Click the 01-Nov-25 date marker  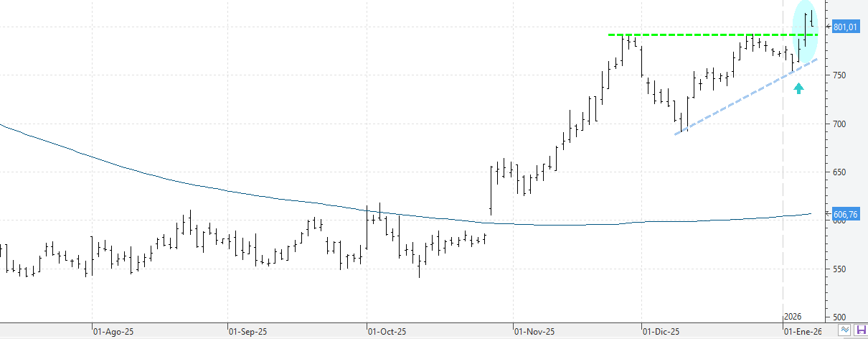(x=534, y=332)
